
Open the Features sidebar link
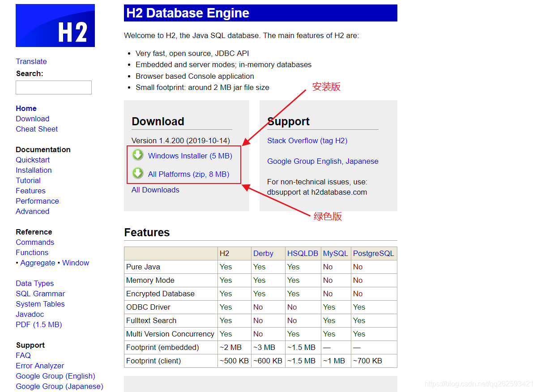pyautogui.click(x=30, y=191)
